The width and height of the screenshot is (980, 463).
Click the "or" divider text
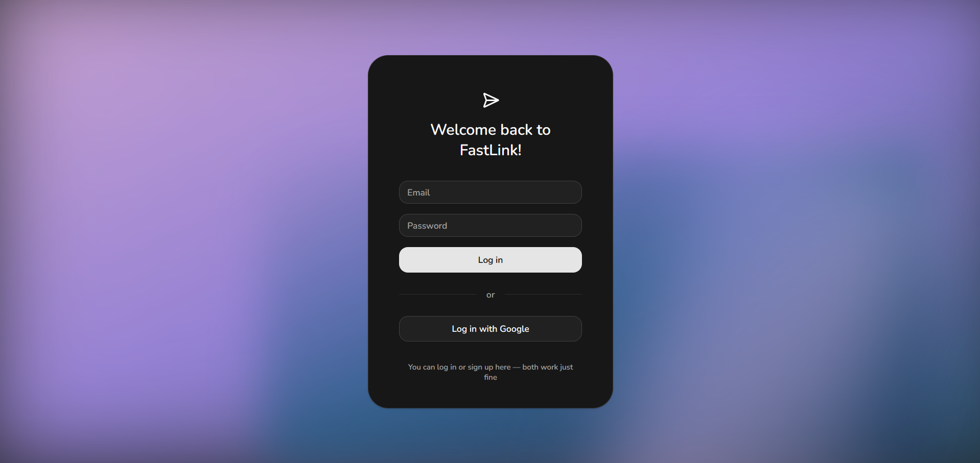pos(491,295)
